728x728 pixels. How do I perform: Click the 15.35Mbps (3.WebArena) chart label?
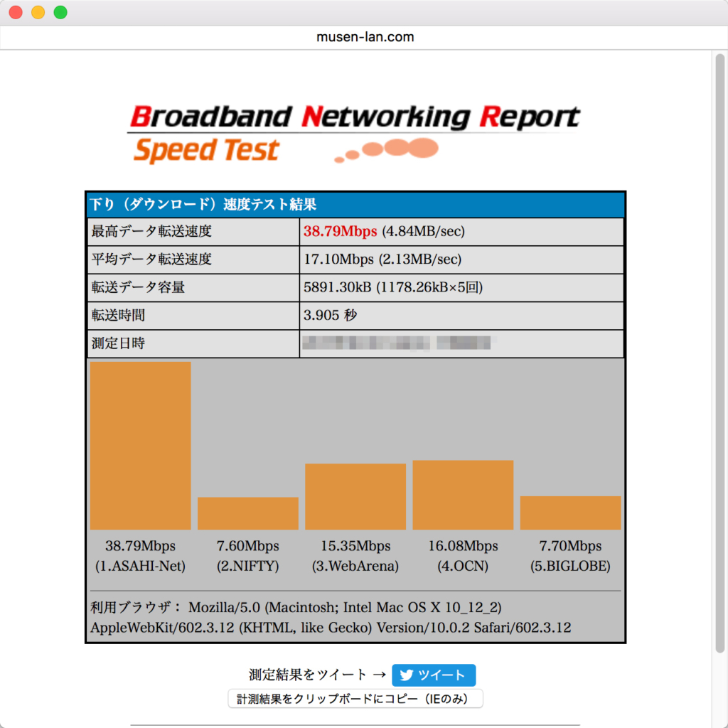click(355, 556)
